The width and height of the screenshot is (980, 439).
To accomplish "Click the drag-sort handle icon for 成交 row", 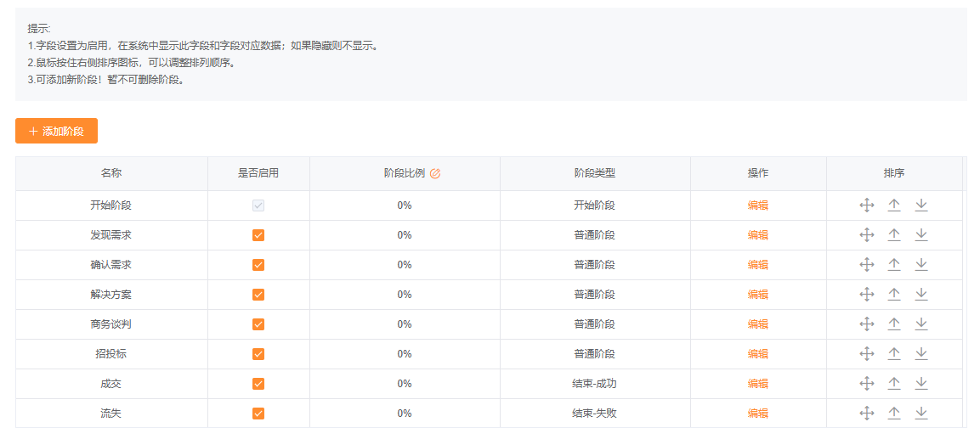I will 866,384.
